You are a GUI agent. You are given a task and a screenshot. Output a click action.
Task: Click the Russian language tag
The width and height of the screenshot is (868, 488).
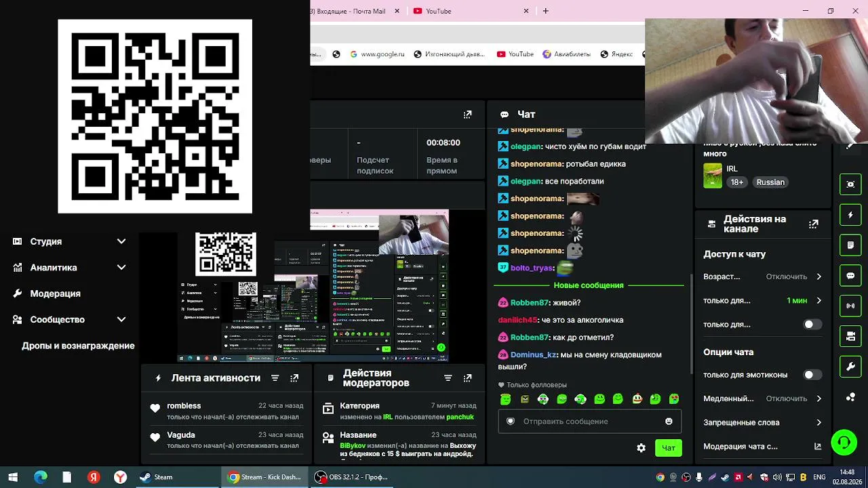(x=770, y=182)
